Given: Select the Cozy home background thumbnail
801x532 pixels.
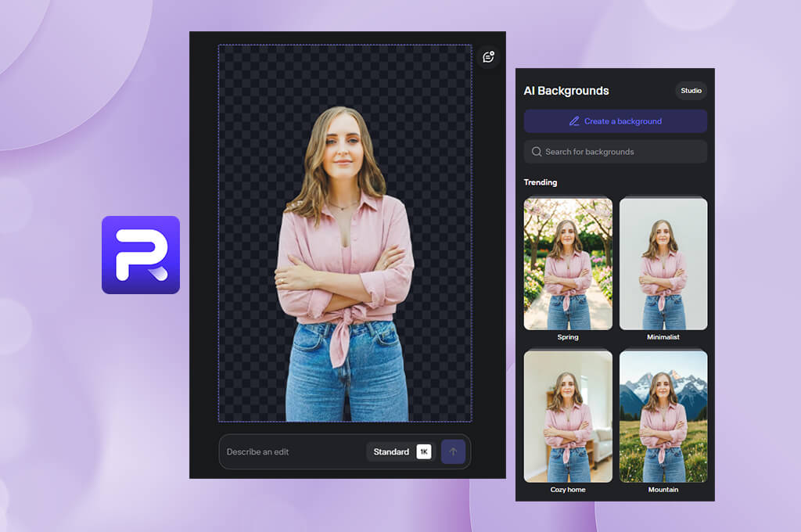Looking at the screenshot, I should click(568, 416).
